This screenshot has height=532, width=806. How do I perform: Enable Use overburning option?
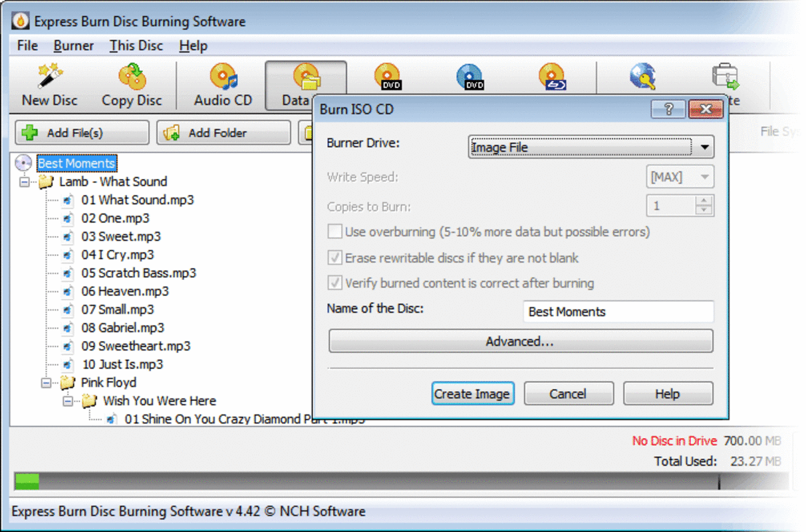tap(335, 231)
